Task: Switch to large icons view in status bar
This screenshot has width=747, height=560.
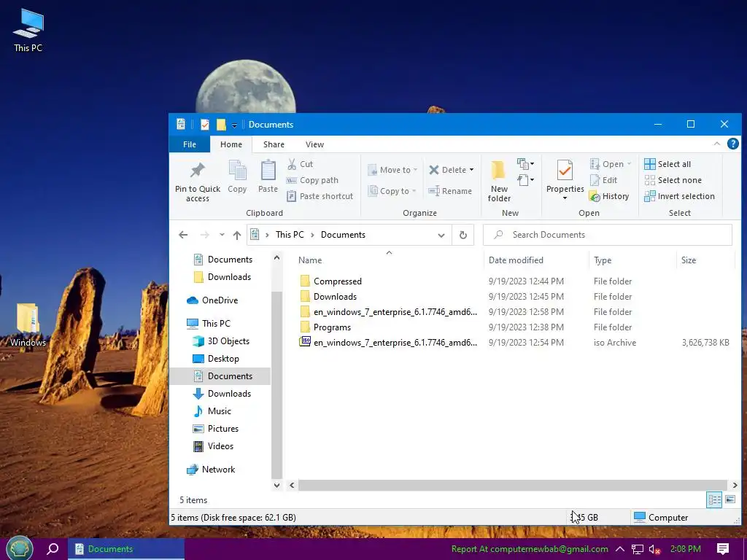Action: (729, 499)
